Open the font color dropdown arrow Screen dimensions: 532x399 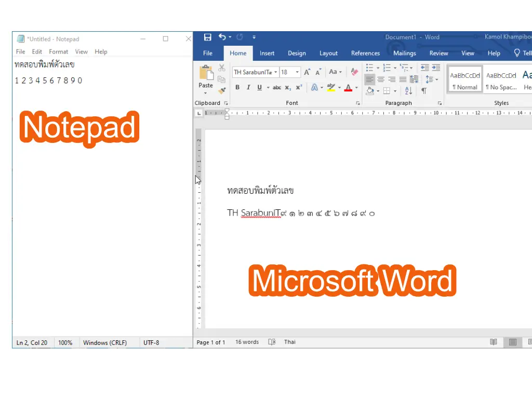pyautogui.click(x=356, y=88)
